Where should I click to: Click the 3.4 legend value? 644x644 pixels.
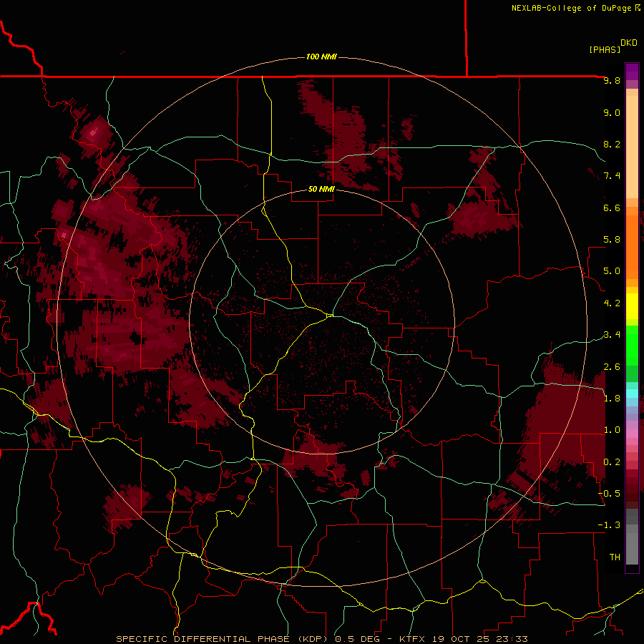click(612, 335)
